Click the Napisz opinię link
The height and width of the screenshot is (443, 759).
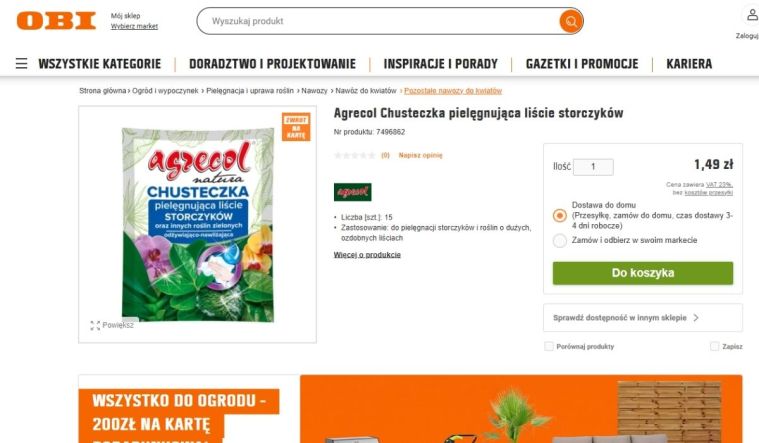(x=420, y=155)
